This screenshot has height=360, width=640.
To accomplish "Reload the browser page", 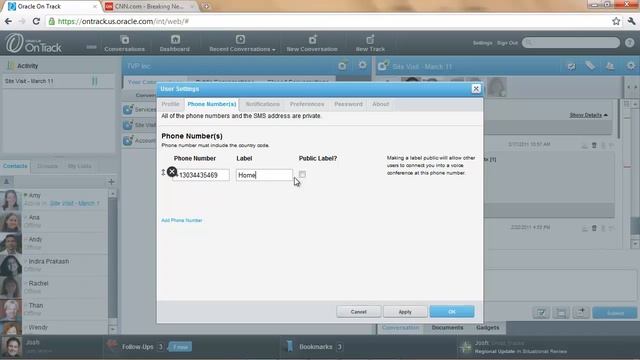I will coord(36,21).
